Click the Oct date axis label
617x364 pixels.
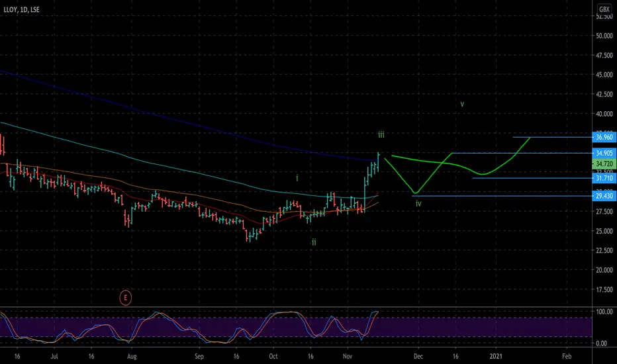[273, 356]
